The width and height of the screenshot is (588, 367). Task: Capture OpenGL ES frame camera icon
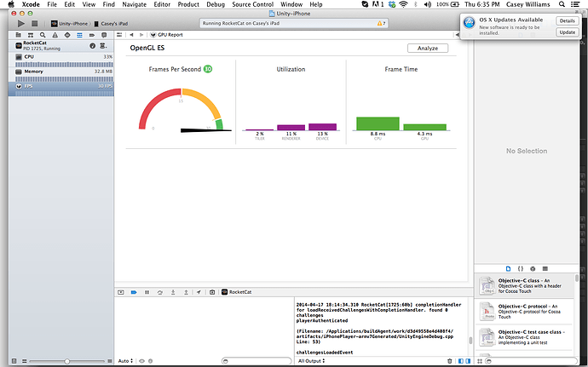pyautogui.click(x=212, y=292)
